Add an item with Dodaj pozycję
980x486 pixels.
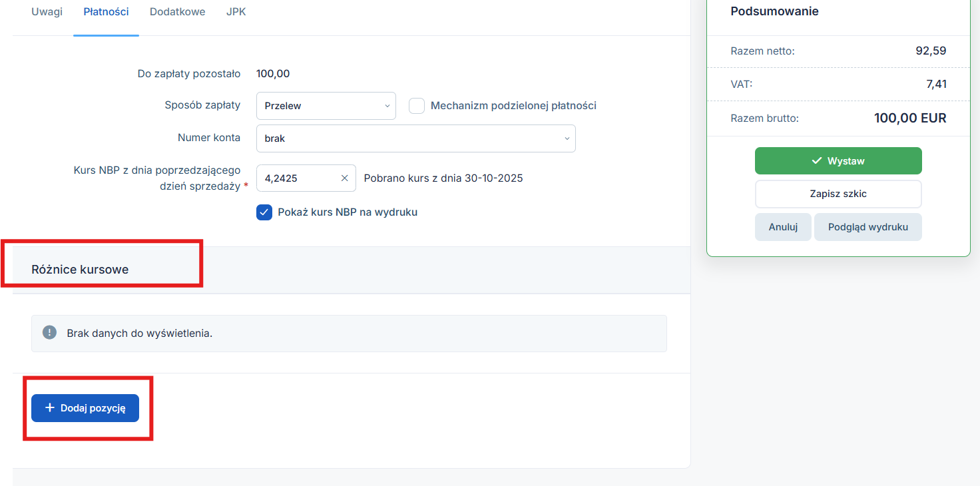[x=85, y=408]
